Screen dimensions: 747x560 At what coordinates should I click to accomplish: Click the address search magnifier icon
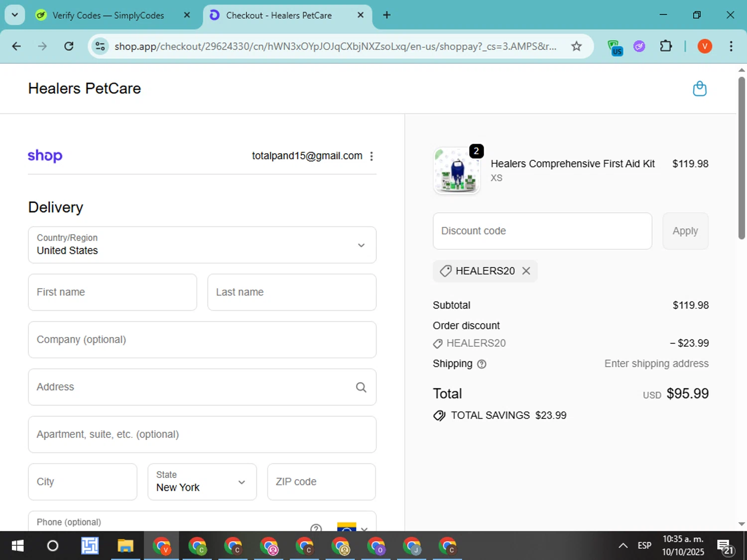[x=361, y=387]
